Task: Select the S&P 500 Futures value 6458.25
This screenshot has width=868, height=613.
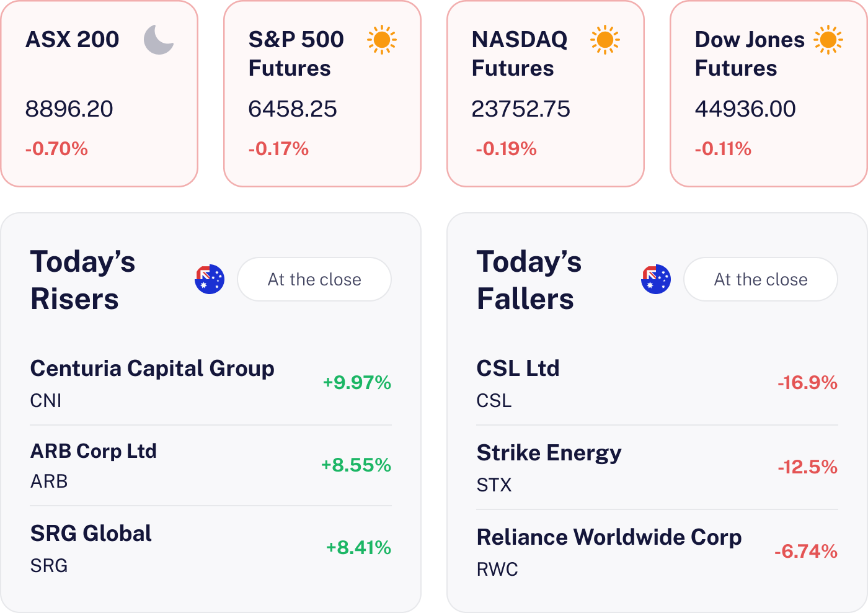Action: 293,109
